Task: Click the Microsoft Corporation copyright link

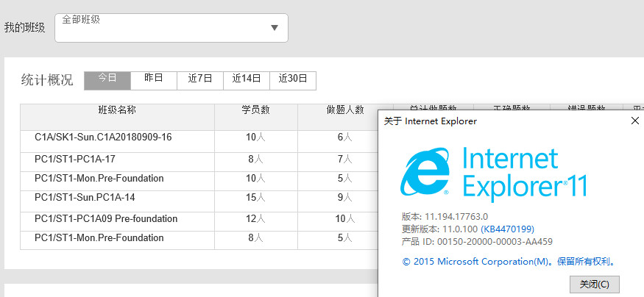Action: pyautogui.click(x=509, y=261)
